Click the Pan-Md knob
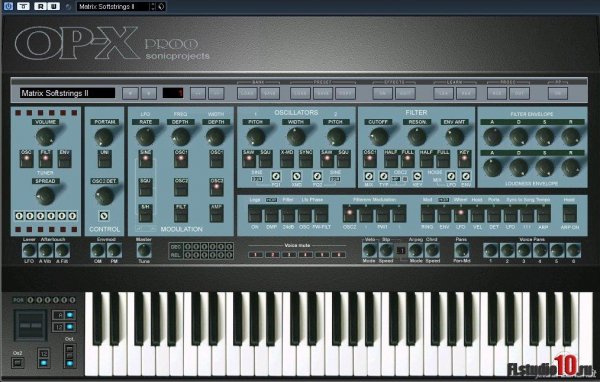Image resolution: width=600 pixels, height=382 pixels. [x=461, y=250]
